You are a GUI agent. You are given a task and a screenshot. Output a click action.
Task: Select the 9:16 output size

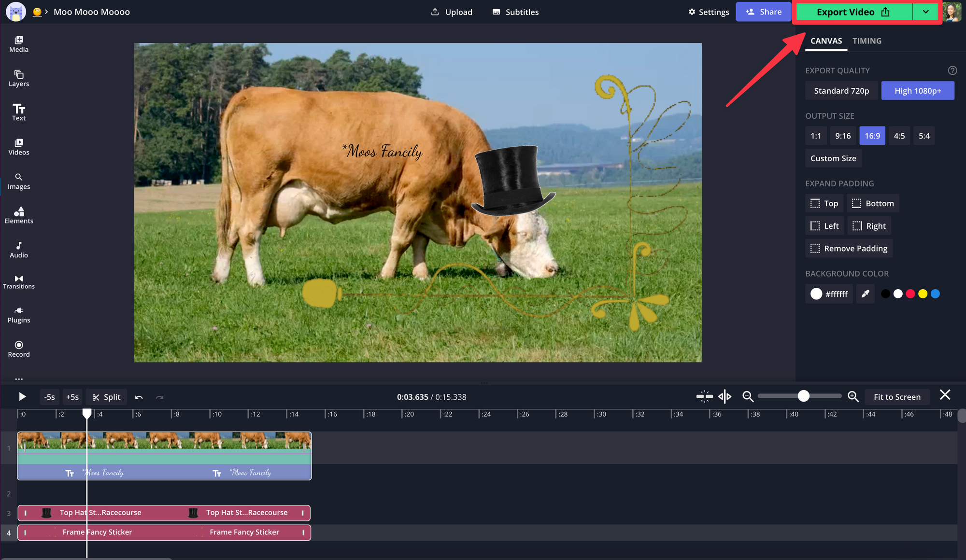pos(843,136)
